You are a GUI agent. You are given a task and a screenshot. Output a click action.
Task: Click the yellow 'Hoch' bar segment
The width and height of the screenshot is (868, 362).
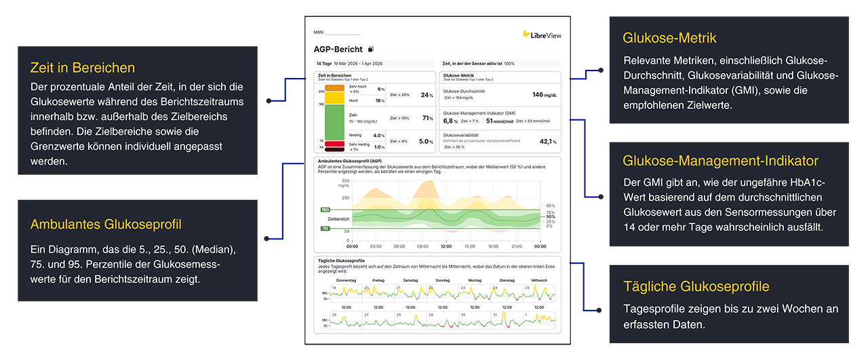click(x=334, y=98)
